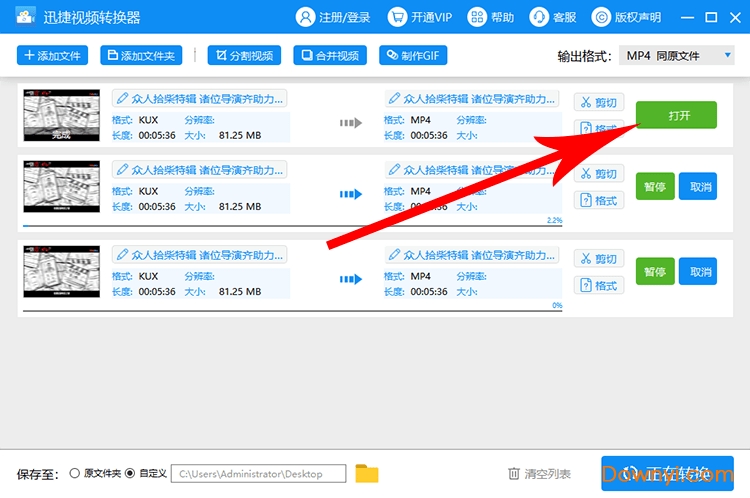Edit the source file name in the 2.2% row
This screenshot has width=750, height=498.
tap(199, 170)
